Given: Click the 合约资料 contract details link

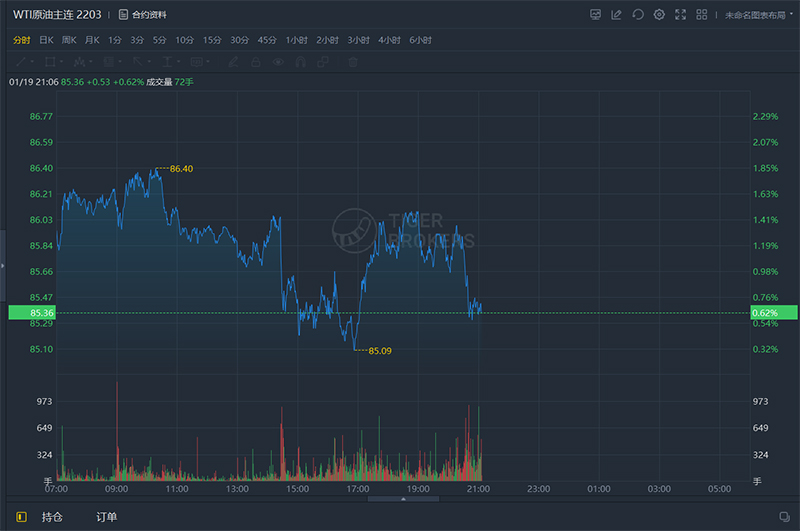Looking at the screenshot, I should (149, 15).
